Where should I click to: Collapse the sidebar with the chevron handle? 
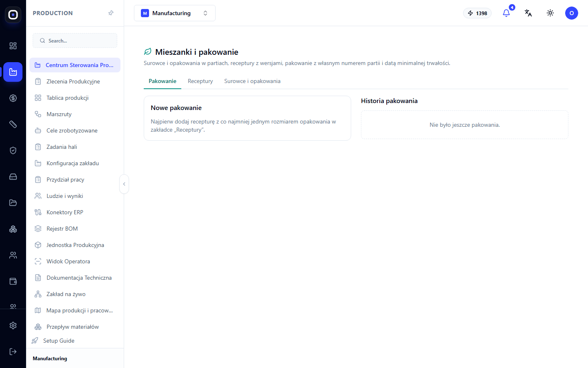coord(124,184)
